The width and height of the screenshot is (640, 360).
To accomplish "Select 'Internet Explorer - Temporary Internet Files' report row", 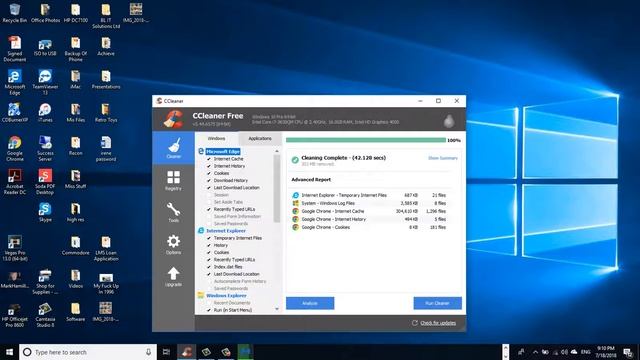I will (x=369, y=195).
